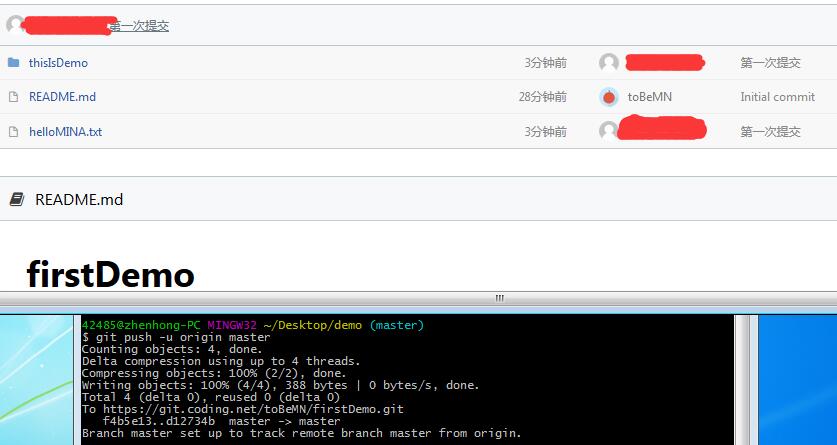Image resolution: width=837 pixels, height=445 pixels.
Task: Click the 28分钟前 timestamp for README.md
Action: (x=542, y=97)
